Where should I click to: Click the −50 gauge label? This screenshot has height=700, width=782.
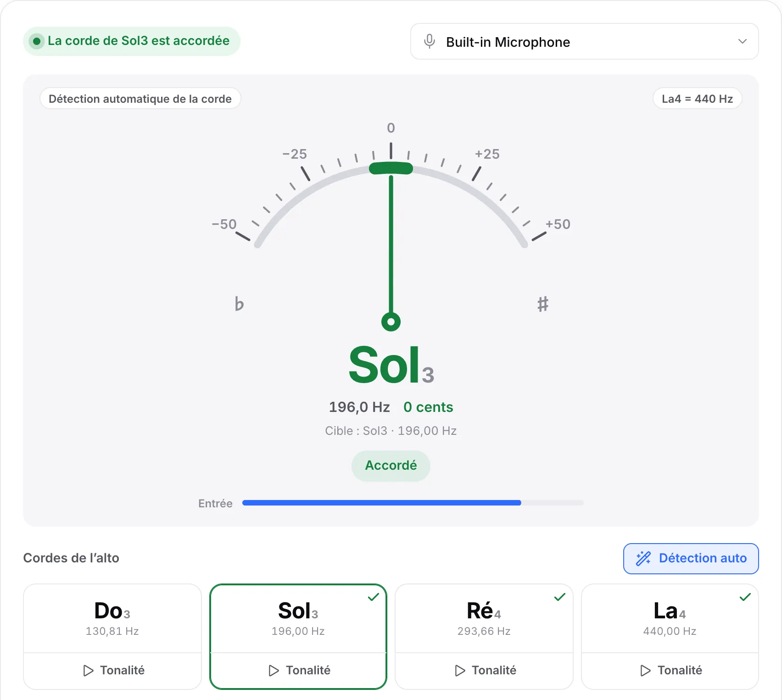tap(224, 224)
